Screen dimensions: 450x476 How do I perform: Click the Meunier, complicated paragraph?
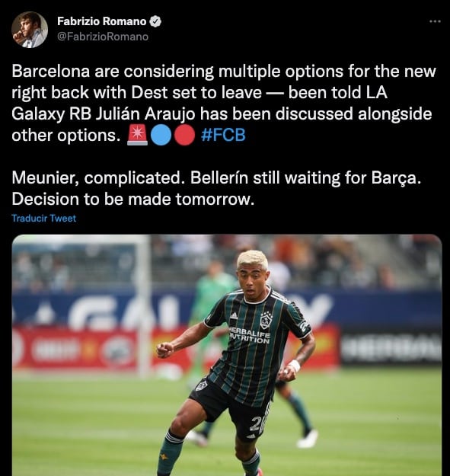point(216,188)
